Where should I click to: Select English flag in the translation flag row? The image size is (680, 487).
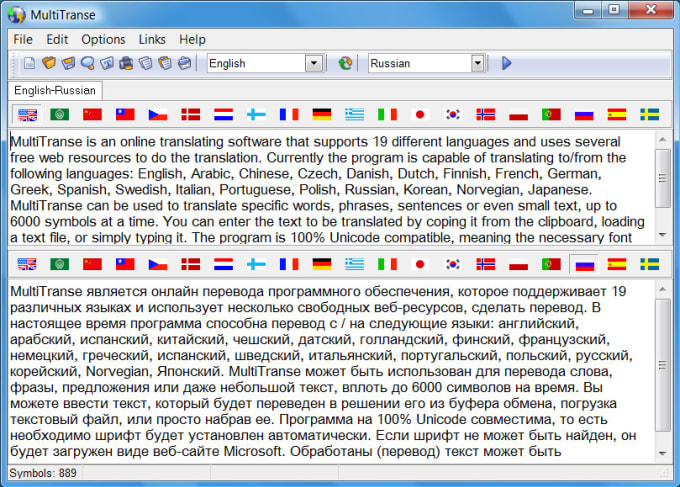(27, 264)
